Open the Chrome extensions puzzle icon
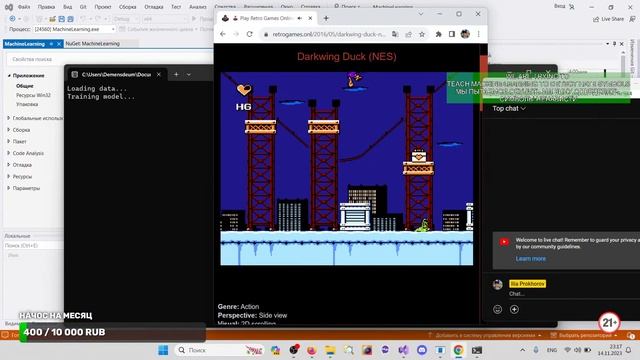This screenshot has height=360, width=640. 438,34
